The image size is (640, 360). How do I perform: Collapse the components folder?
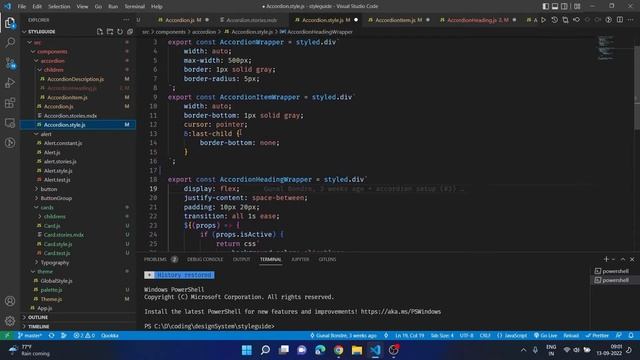pyautogui.click(x=52, y=51)
